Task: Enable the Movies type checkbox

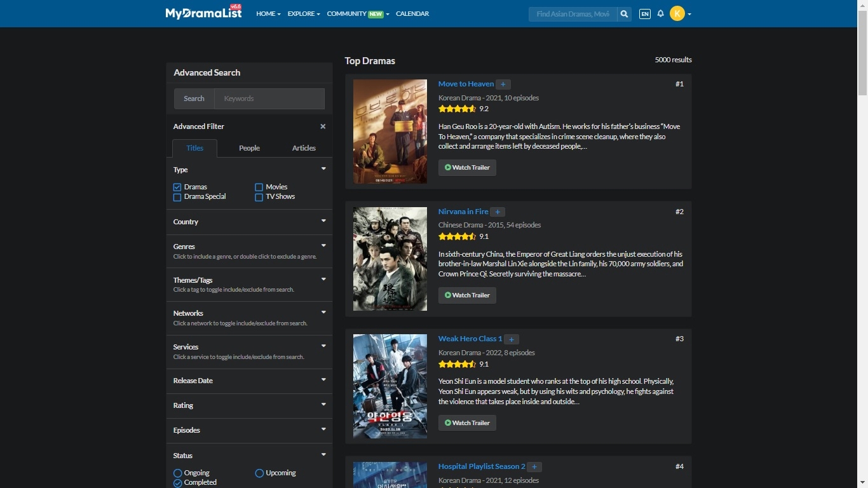Action: click(x=259, y=187)
